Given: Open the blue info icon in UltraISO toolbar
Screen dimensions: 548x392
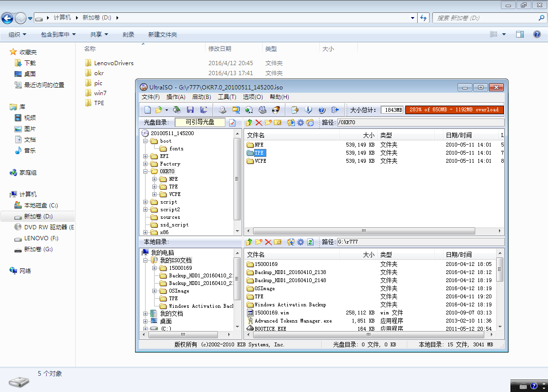Looking at the screenshot, I should pyautogui.click(x=308, y=110).
